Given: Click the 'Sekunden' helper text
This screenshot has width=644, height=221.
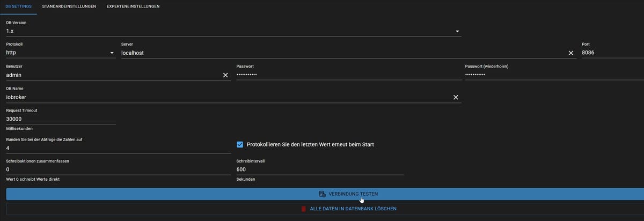Looking at the screenshot, I should pos(246,179).
